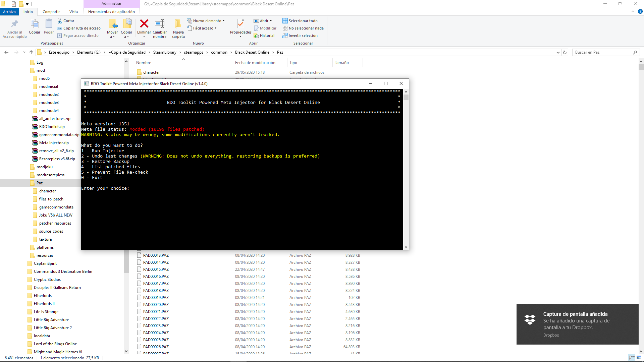Switch to details view in status bar
644x362 pixels.
pos(631,358)
